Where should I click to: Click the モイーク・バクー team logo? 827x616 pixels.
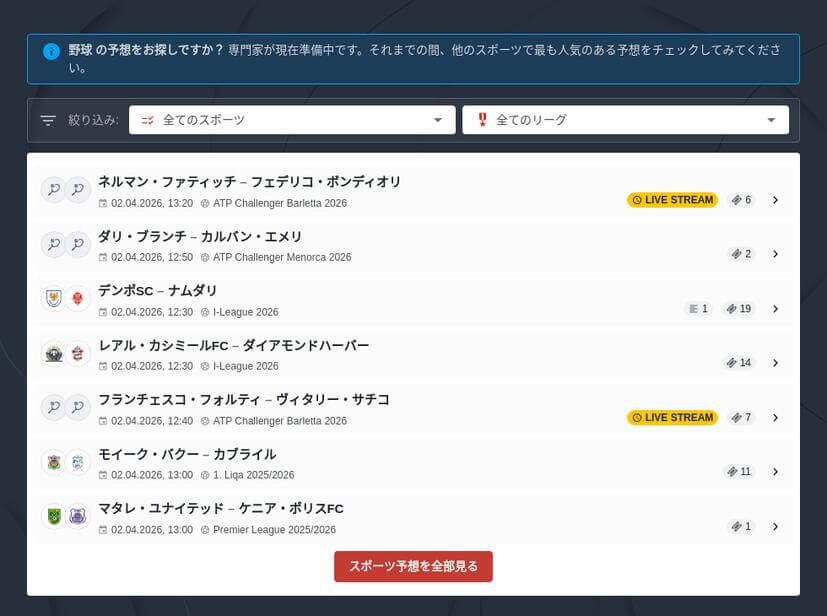53,462
